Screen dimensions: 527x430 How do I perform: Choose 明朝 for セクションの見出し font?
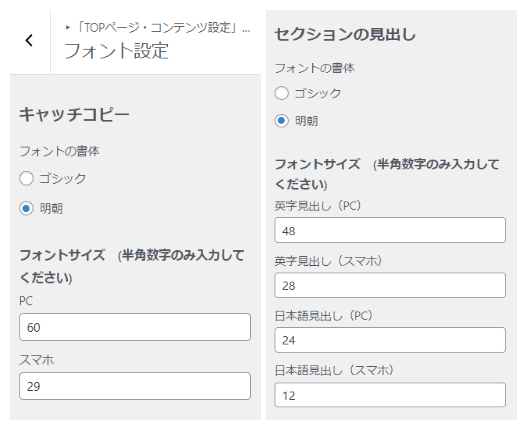(282, 121)
